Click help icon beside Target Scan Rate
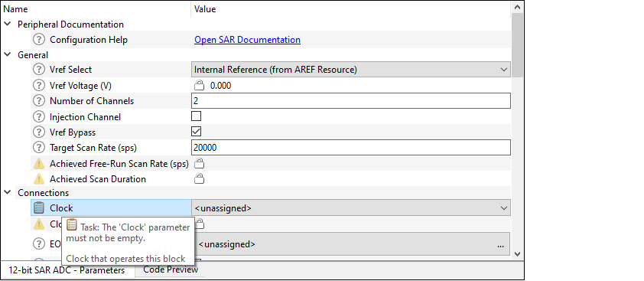The image size is (644, 281). coord(38,147)
